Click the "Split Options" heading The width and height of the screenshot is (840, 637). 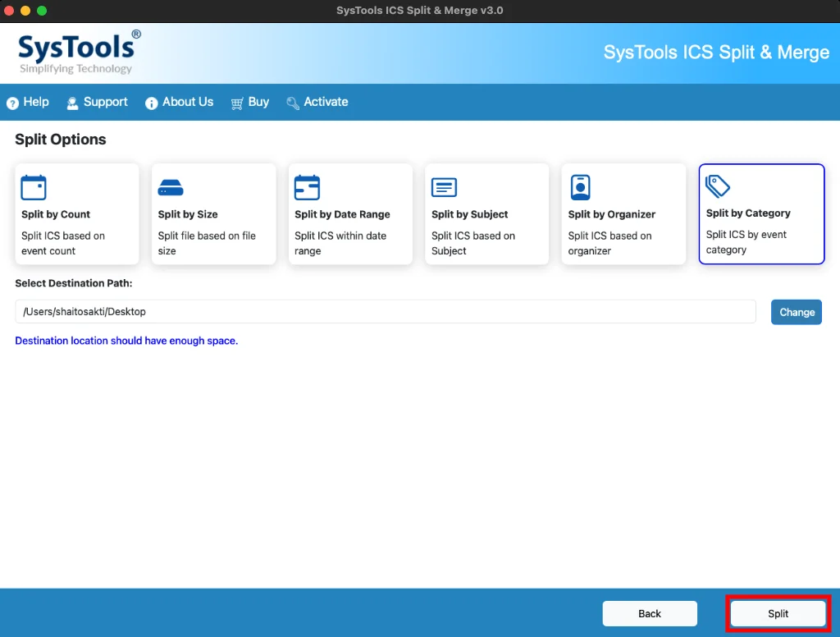61,140
